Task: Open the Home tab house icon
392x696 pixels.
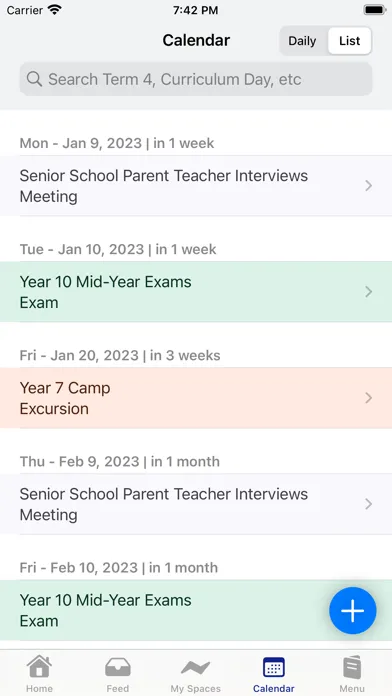Action: (x=39, y=667)
